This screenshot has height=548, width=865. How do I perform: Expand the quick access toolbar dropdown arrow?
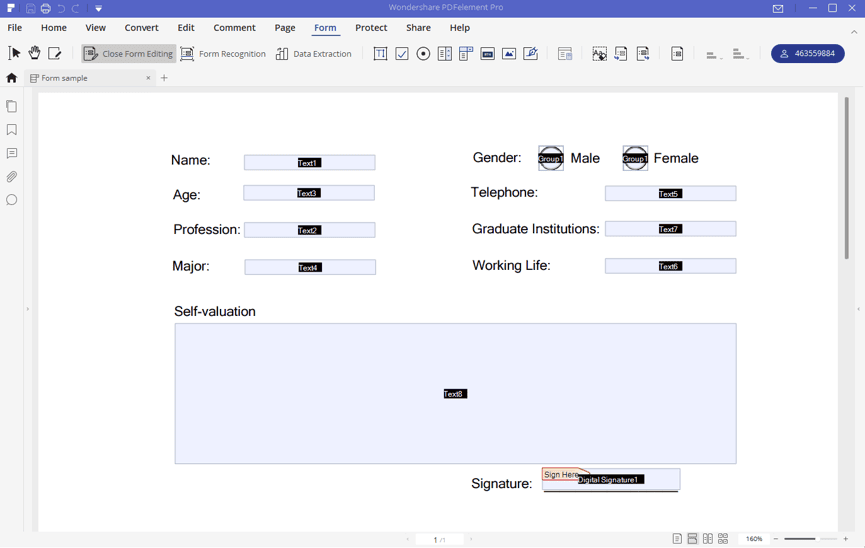(x=99, y=8)
